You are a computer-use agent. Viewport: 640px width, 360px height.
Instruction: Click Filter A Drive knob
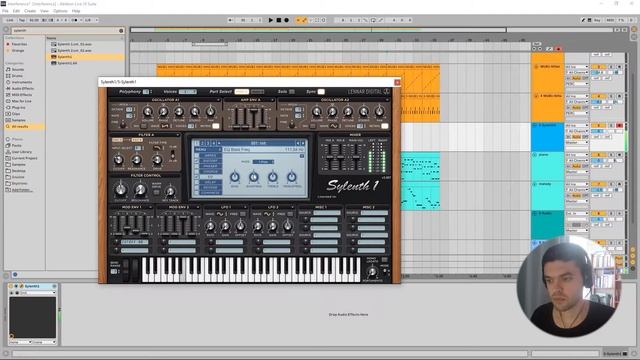tap(157, 160)
